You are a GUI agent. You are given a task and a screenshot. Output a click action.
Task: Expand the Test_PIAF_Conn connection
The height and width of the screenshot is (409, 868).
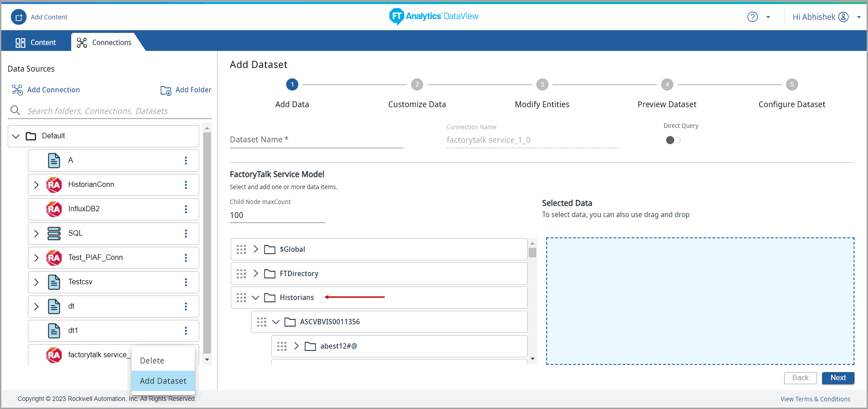point(37,258)
